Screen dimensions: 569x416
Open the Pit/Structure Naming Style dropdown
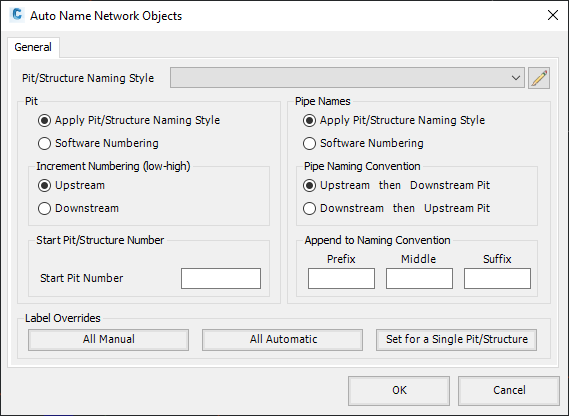point(347,78)
